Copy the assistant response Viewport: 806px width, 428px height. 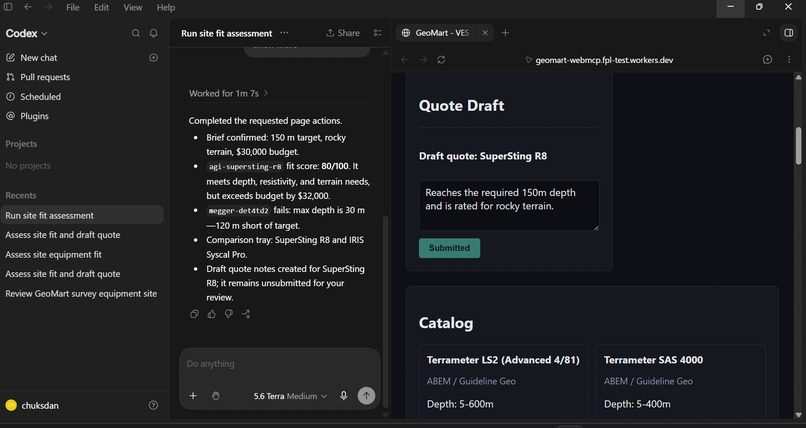coord(194,314)
